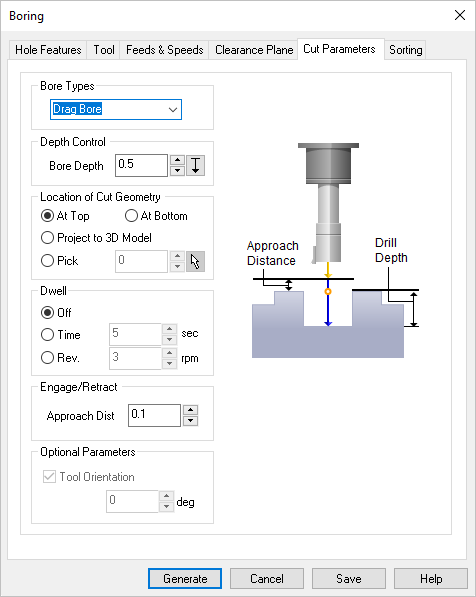476x597 pixels.
Task: Increase Dwell Time spinner value
Action: click(x=169, y=329)
